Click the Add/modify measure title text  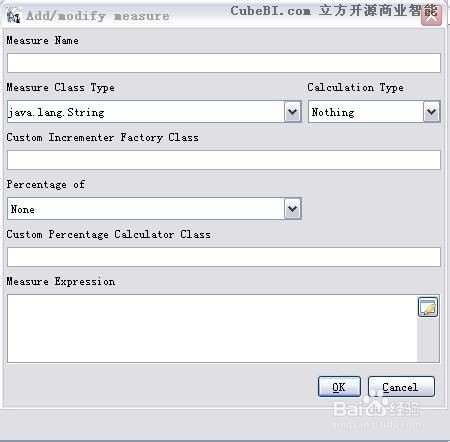point(98,16)
